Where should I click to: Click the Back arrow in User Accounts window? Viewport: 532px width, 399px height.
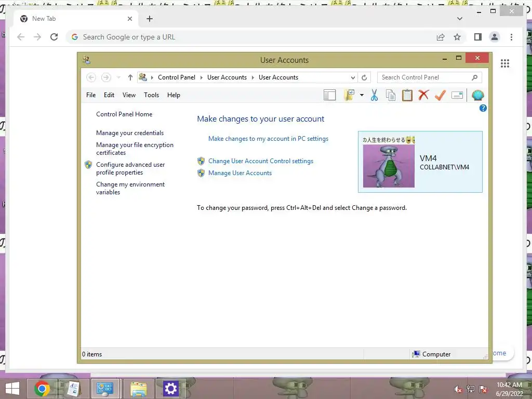(91, 77)
